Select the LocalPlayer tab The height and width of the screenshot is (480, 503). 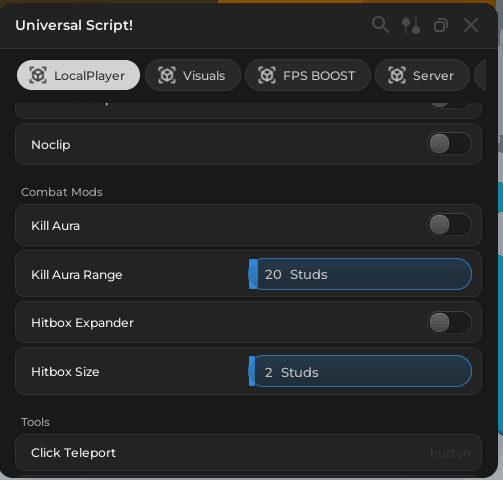(78, 75)
